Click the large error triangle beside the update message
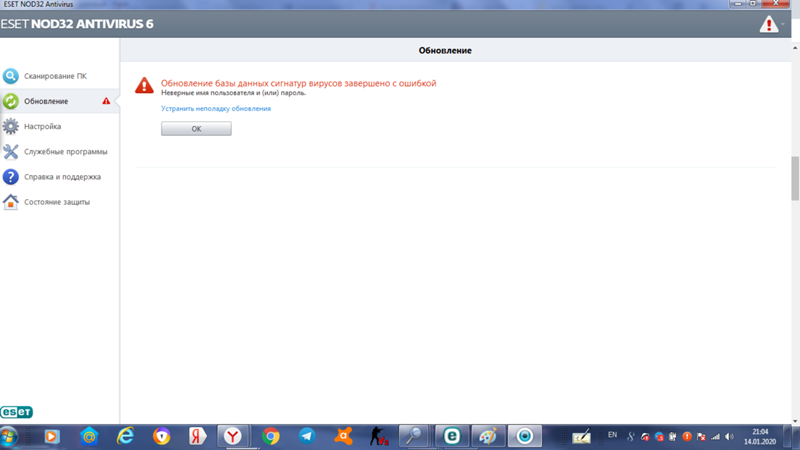The height and width of the screenshot is (450, 800). 144,85
